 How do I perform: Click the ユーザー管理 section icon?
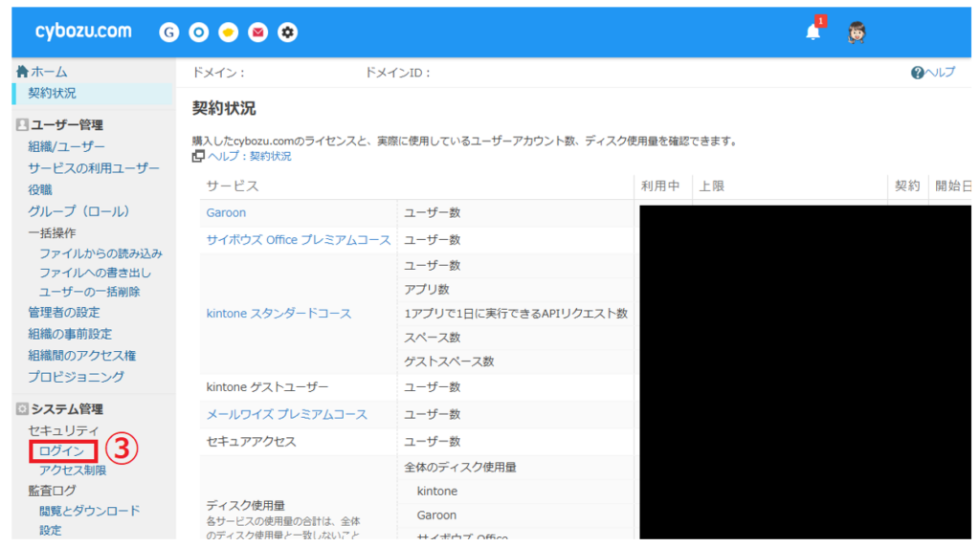(22, 125)
